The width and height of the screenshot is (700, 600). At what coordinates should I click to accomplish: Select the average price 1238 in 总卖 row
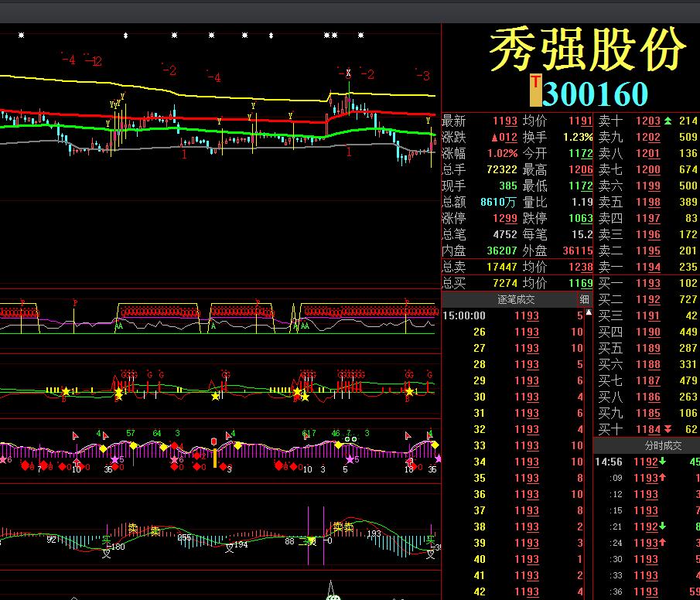click(x=580, y=267)
